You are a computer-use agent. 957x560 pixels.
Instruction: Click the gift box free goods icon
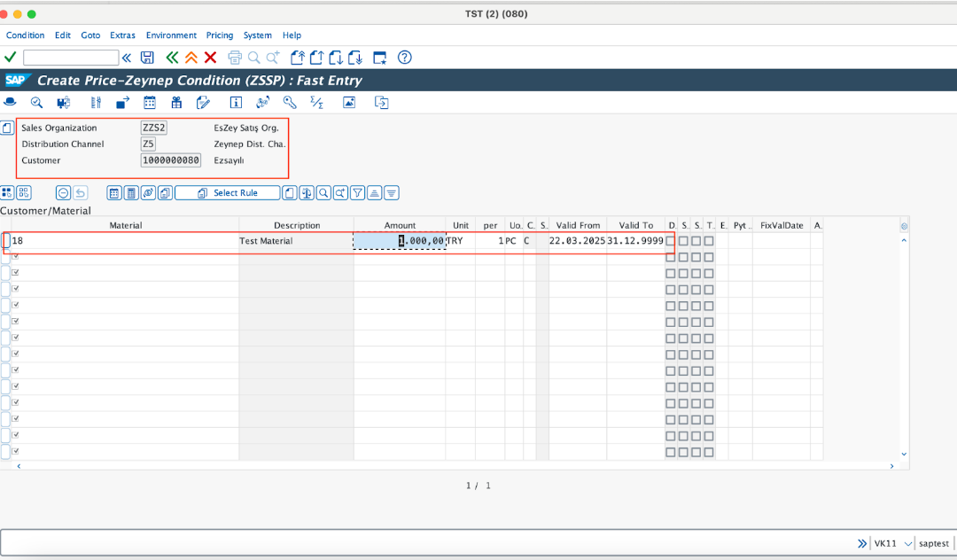click(x=176, y=103)
